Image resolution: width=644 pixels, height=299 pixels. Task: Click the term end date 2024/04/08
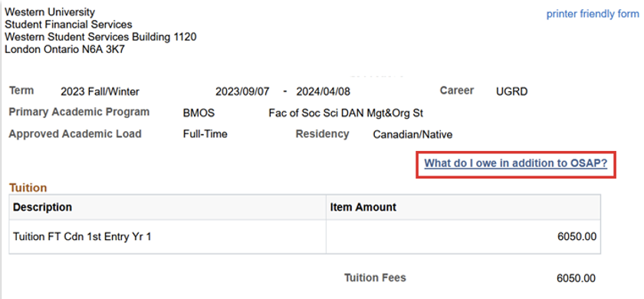tap(324, 91)
